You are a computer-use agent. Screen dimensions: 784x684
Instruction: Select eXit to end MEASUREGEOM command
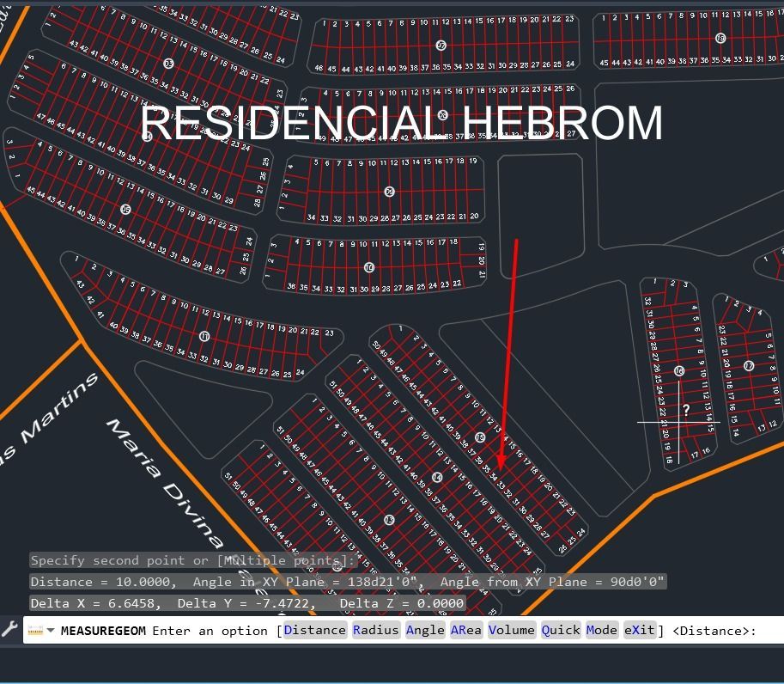(639, 630)
